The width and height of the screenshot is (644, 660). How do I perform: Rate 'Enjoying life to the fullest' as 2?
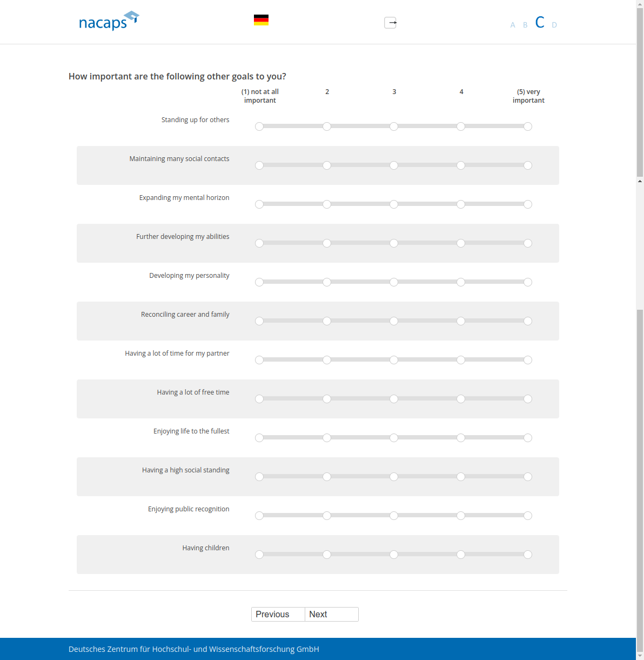(x=327, y=438)
